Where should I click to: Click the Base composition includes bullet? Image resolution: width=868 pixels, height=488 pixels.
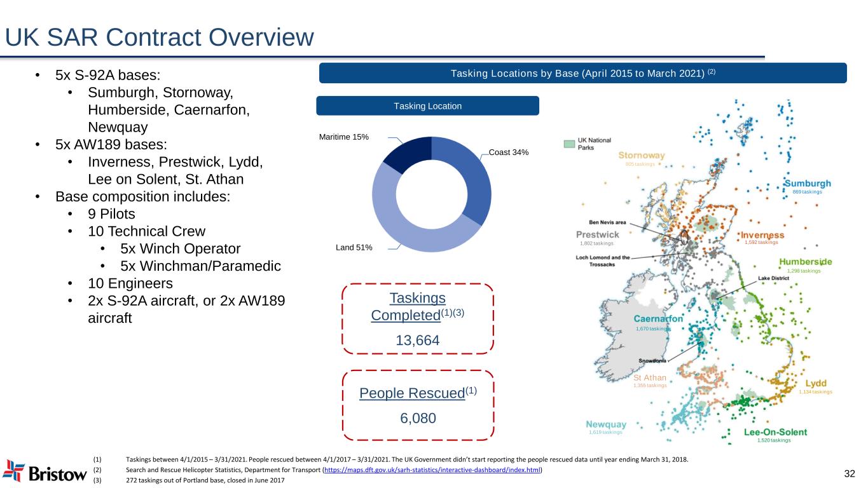[x=142, y=197]
